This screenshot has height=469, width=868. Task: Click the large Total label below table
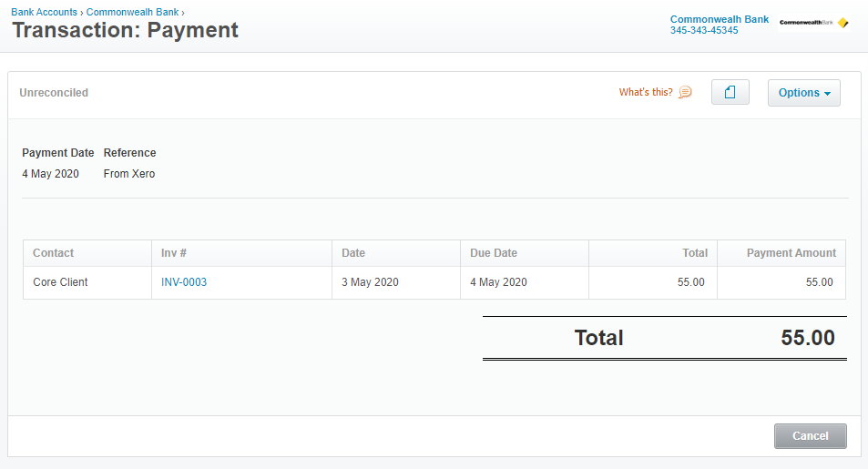pos(598,338)
